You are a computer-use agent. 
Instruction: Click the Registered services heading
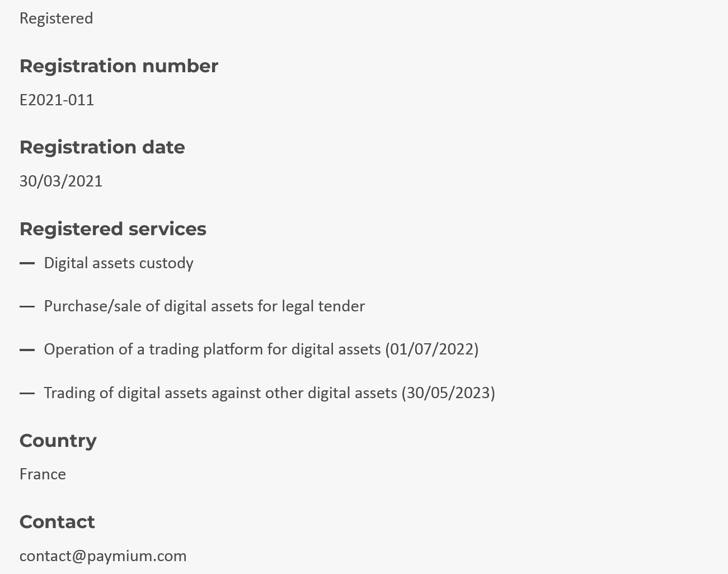[x=113, y=229]
